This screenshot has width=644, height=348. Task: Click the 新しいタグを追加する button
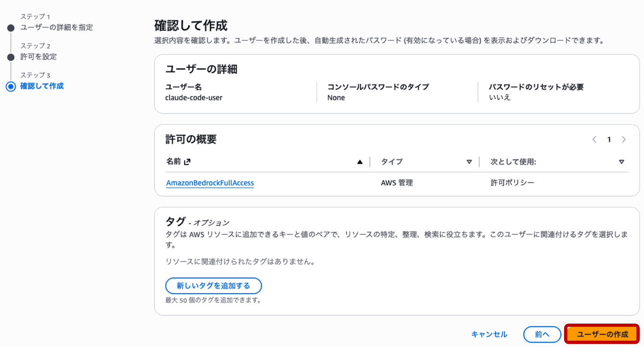tap(213, 286)
